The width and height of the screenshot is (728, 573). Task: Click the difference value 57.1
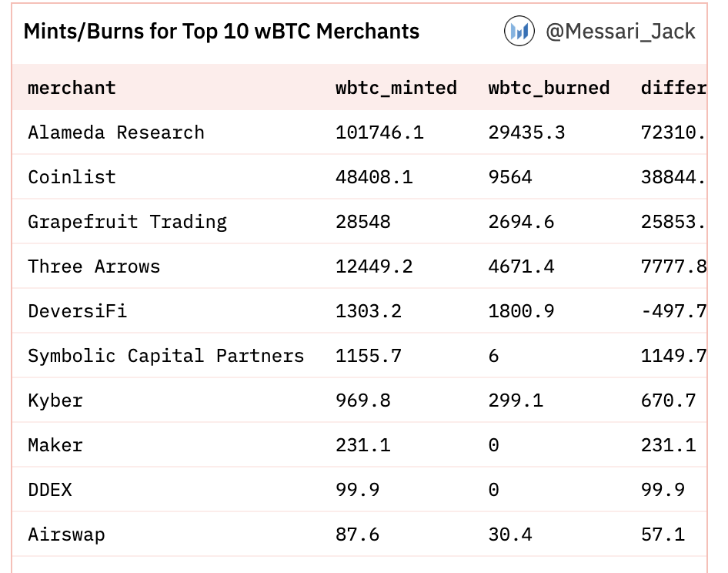(x=663, y=534)
